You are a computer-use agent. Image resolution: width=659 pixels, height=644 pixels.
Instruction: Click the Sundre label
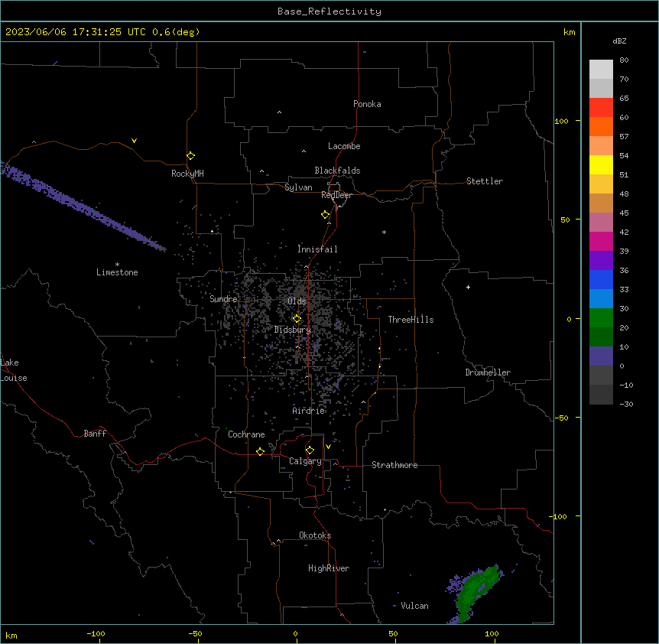223,299
